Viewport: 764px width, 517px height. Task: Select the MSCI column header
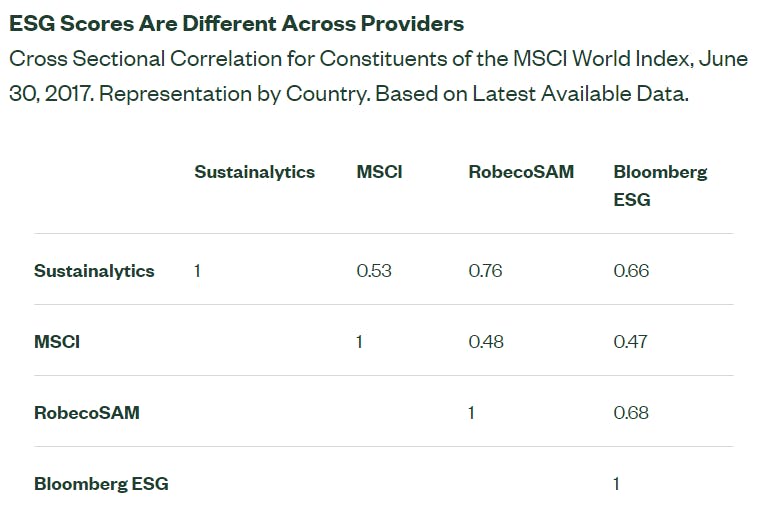pos(379,172)
